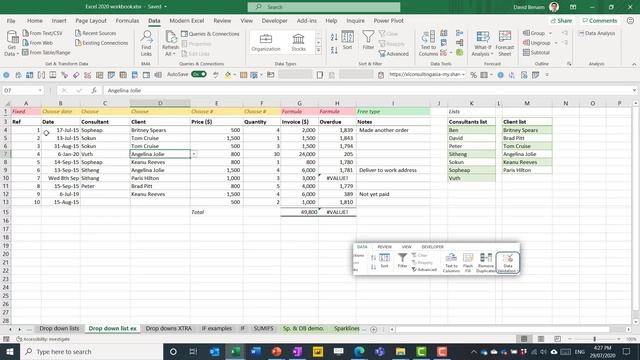Switch to the IF examples sheet
This screenshot has width=640, height=360.
point(216,328)
